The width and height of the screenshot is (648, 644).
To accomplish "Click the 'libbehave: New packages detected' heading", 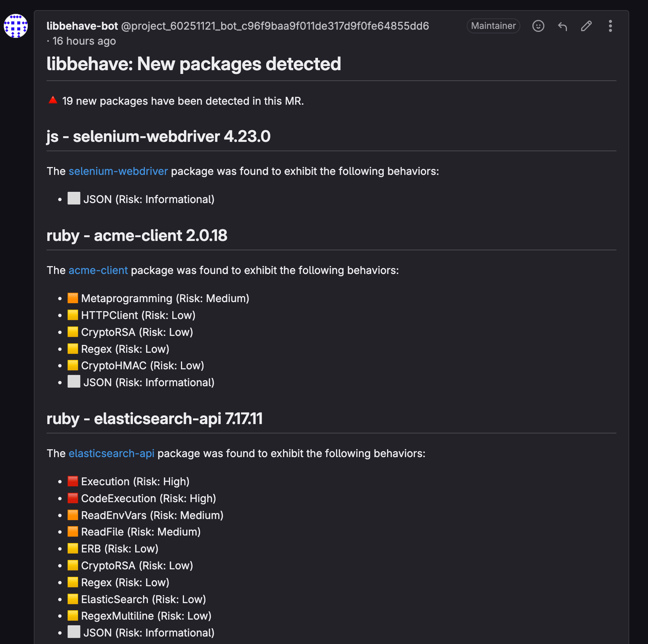I will pos(194,64).
